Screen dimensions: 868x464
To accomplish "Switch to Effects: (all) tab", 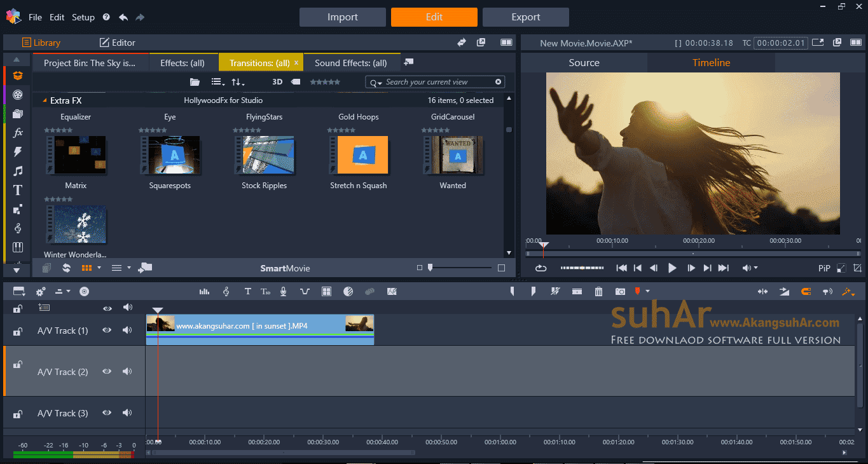I will coord(183,63).
